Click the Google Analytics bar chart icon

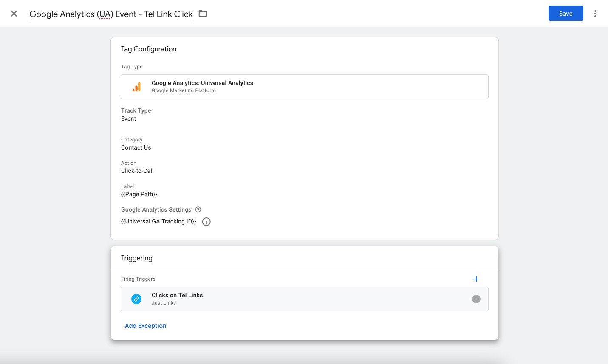pos(136,87)
